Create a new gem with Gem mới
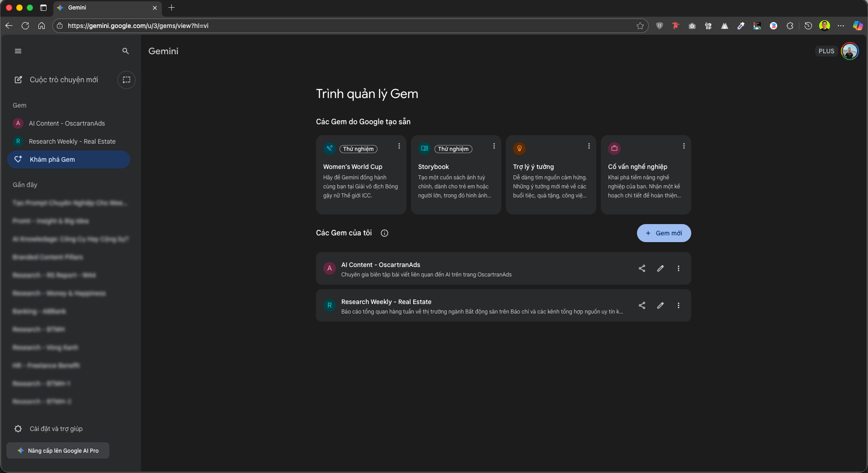The height and width of the screenshot is (473, 868). click(x=664, y=233)
